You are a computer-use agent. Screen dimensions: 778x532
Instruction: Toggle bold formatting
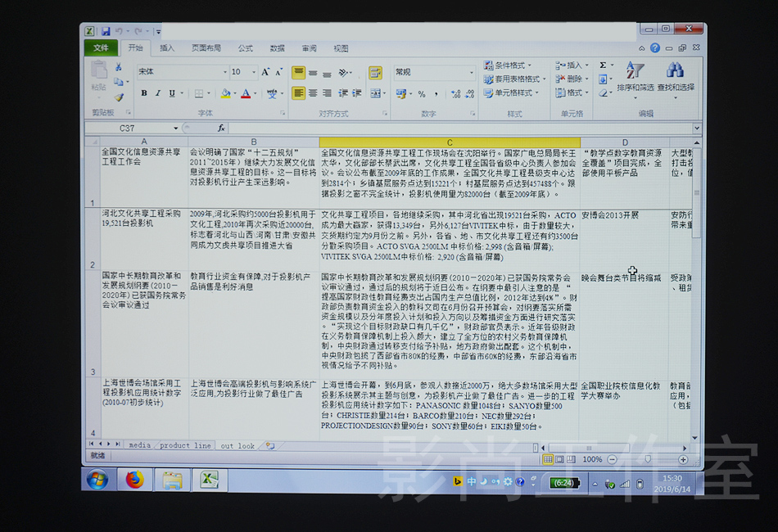(144, 93)
